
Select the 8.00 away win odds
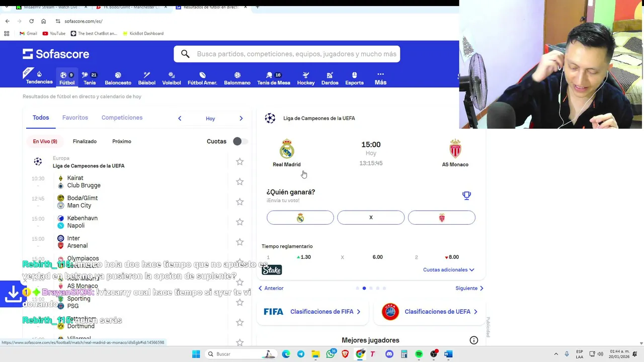click(451, 257)
